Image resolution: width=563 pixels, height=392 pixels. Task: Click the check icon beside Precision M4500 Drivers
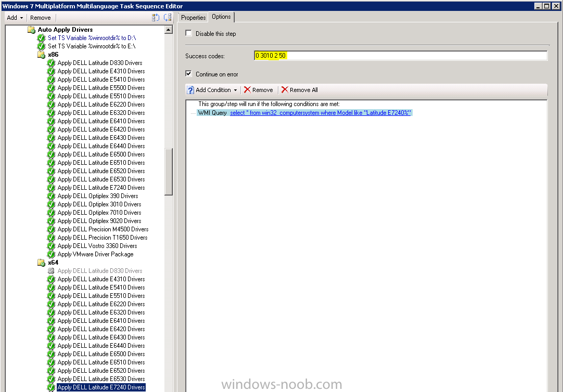point(51,229)
